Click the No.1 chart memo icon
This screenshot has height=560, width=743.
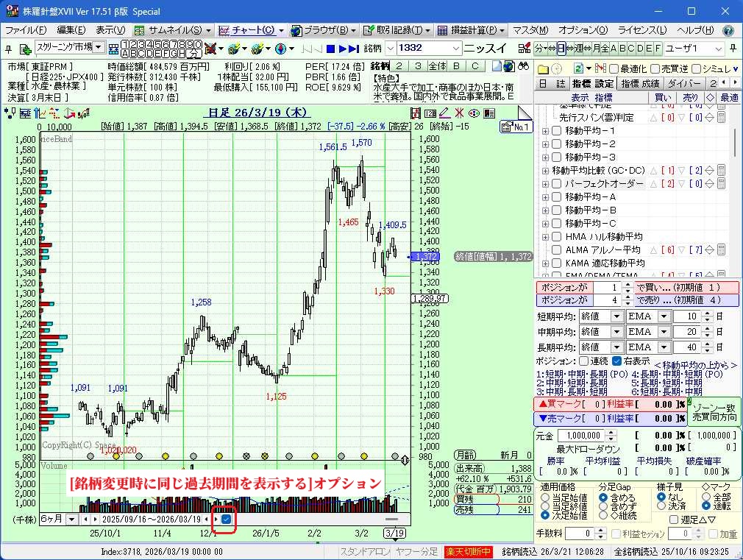click(516, 127)
